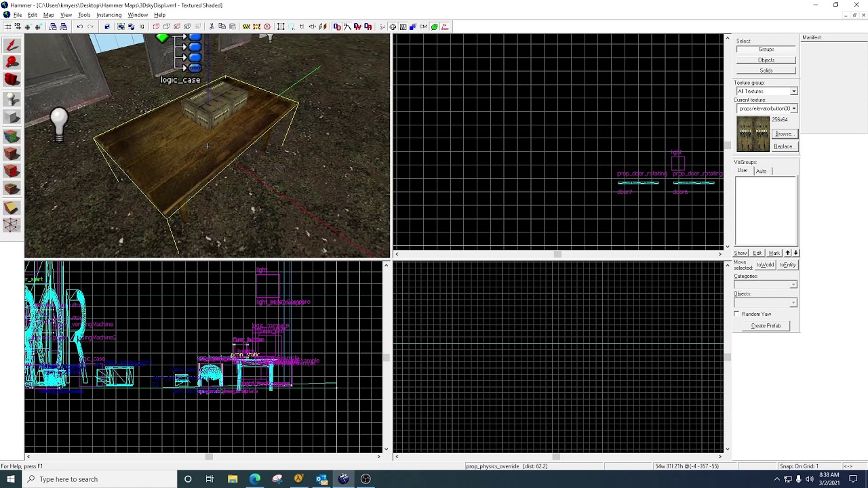The height and width of the screenshot is (488, 868).
Task: Select the Vertex manipulation tool
Action: coord(12,226)
